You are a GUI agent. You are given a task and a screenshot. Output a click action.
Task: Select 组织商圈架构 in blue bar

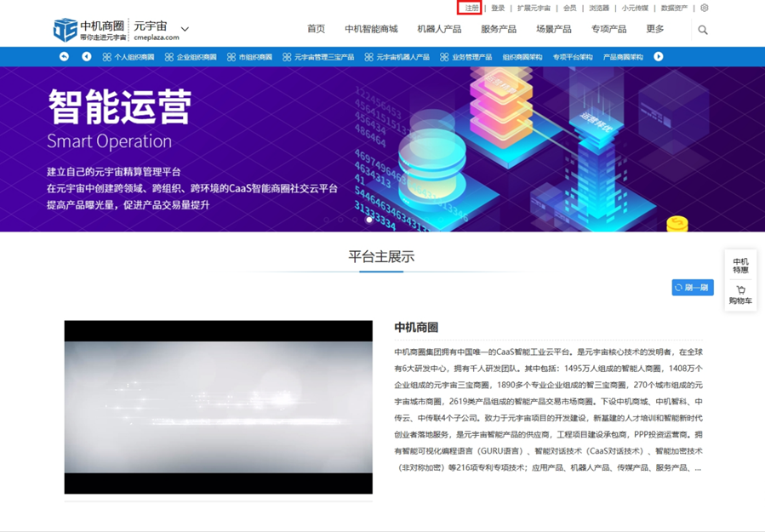coord(522,57)
